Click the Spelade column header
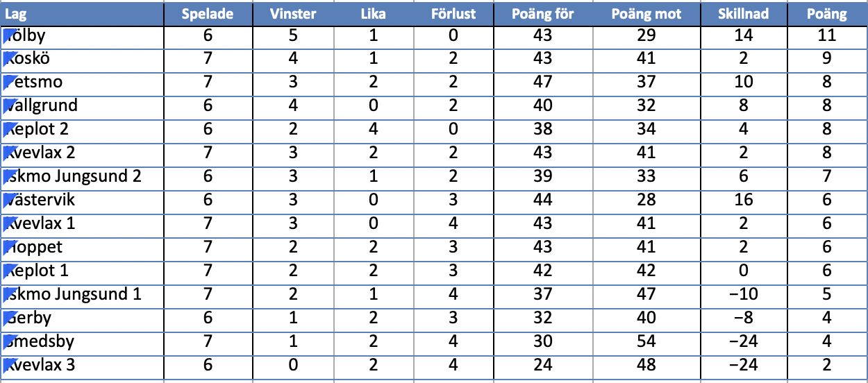 click(x=208, y=14)
